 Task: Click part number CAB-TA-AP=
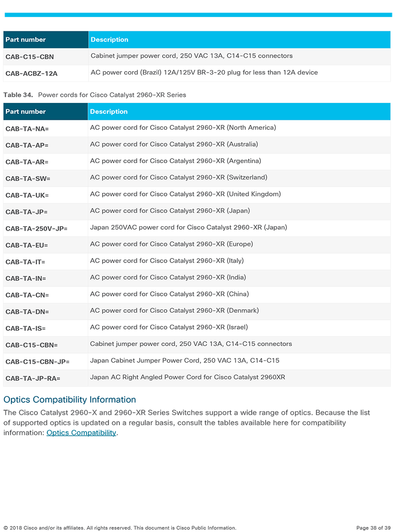pyautogui.click(x=27, y=145)
